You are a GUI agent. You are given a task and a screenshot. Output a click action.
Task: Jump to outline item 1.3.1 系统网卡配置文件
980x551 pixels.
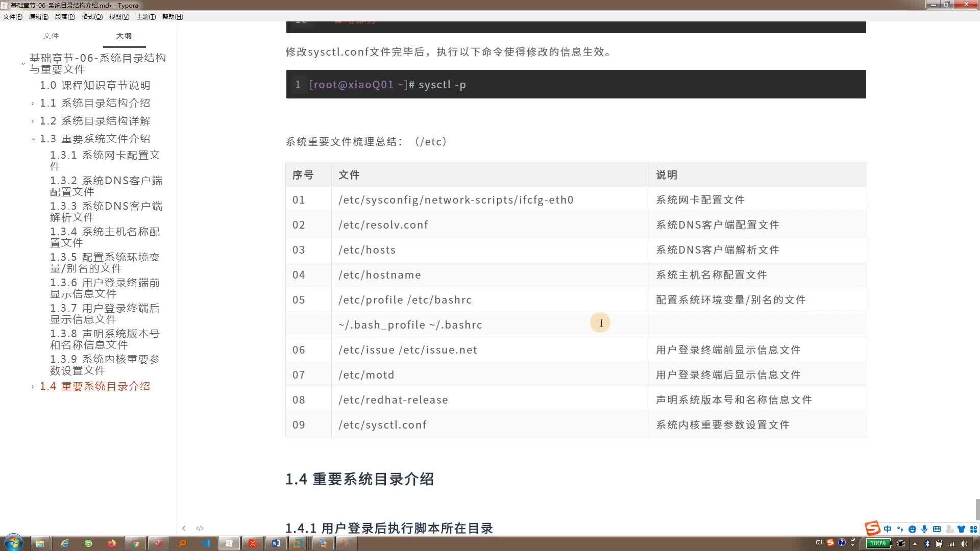[105, 160]
